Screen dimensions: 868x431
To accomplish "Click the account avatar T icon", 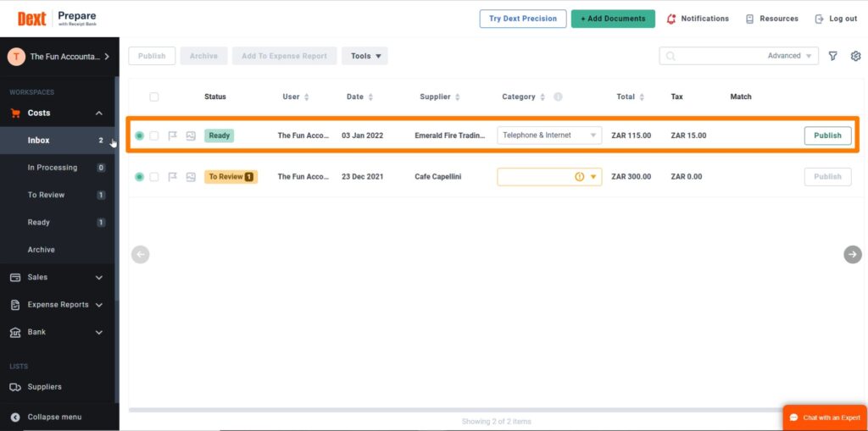I will 17,57.
